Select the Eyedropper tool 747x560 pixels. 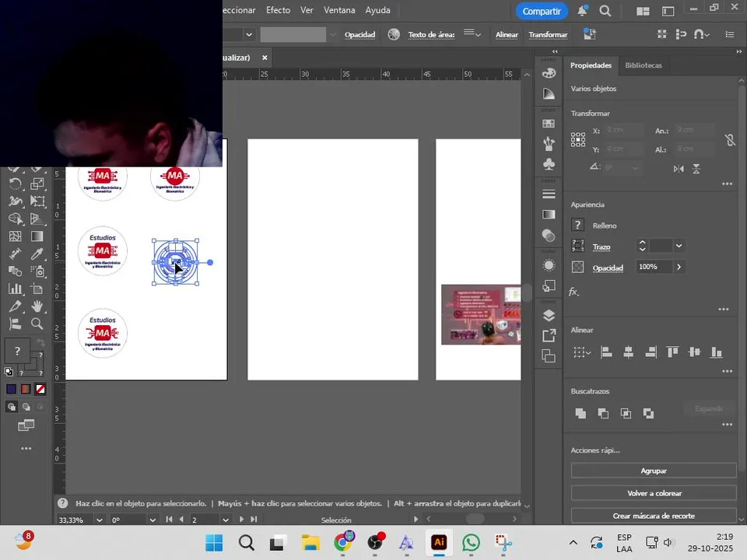coord(37,254)
